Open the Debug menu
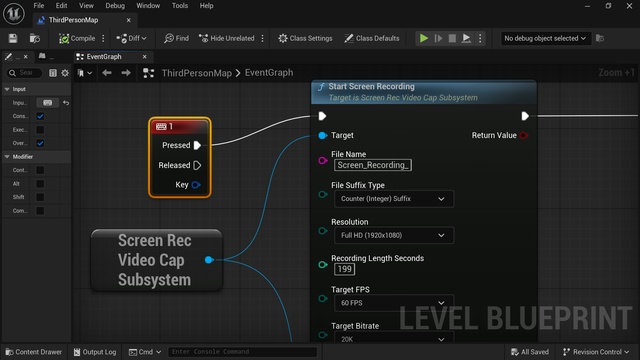This screenshot has width=640, height=360. (x=115, y=6)
